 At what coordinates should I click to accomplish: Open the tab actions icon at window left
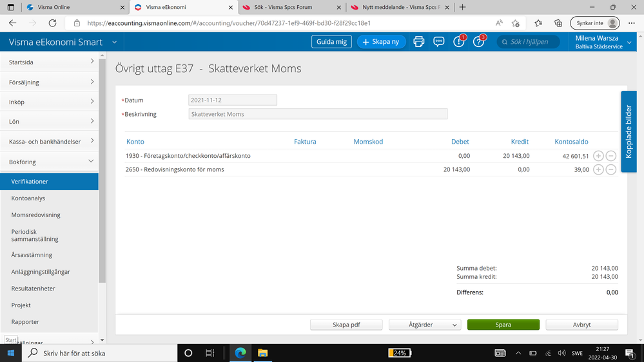[x=11, y=7]
